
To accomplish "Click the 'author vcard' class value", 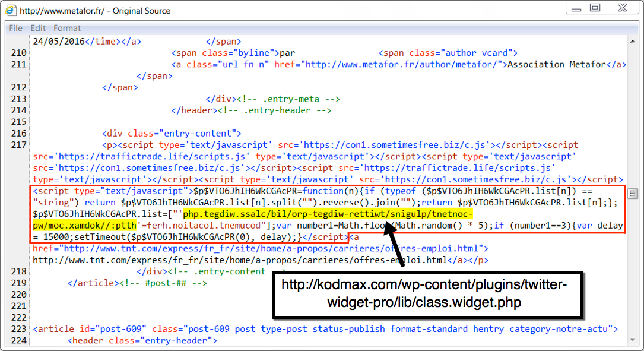I will pos(476,53).
